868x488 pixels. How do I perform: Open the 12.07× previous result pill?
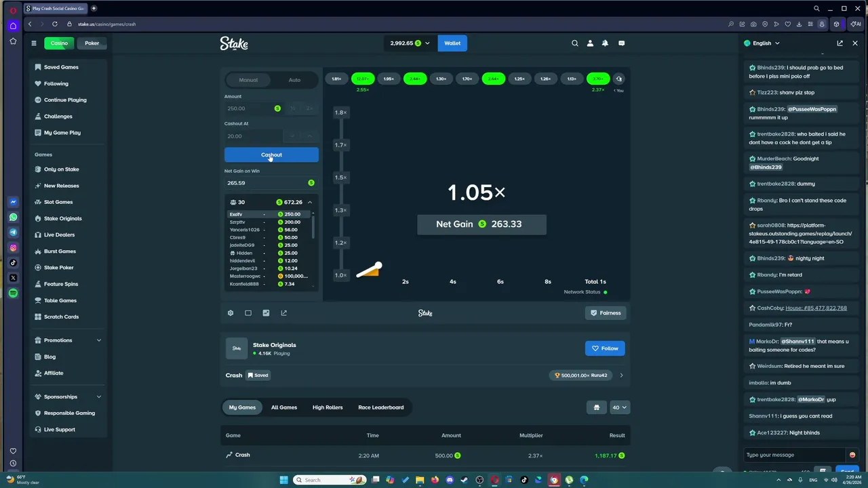tap(363, 79)
